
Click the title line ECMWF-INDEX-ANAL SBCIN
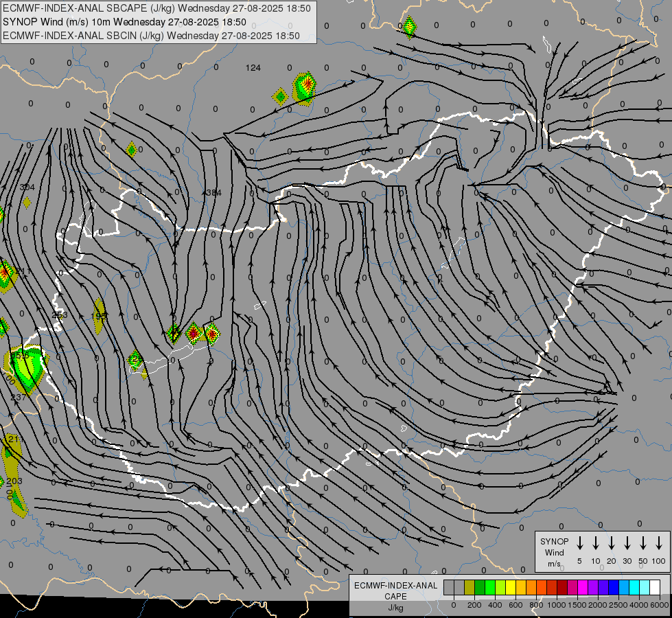pos(151,36)
